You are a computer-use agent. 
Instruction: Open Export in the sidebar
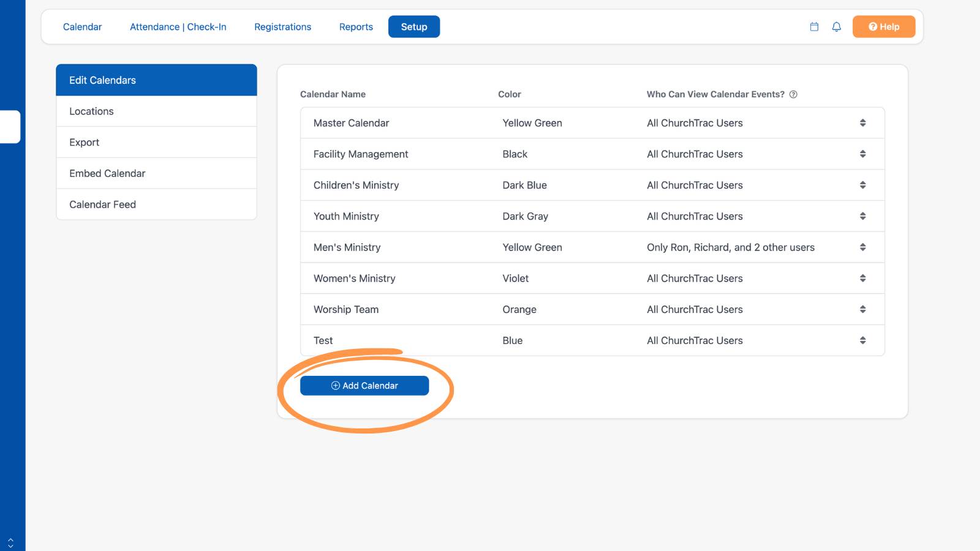click(156, 143)
